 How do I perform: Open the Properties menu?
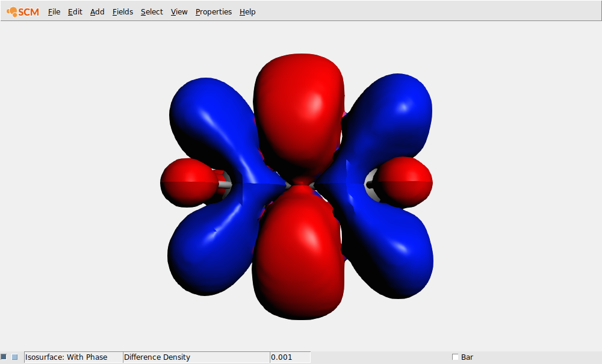214,11
